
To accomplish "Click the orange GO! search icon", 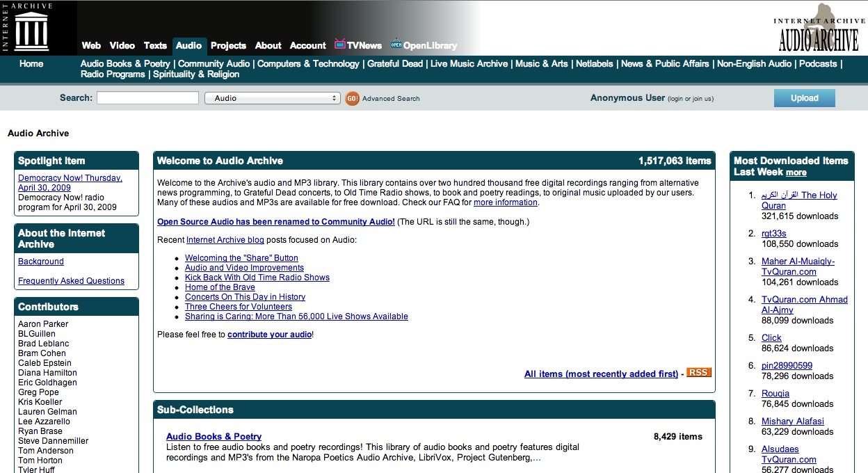I will tap(352, 98).
